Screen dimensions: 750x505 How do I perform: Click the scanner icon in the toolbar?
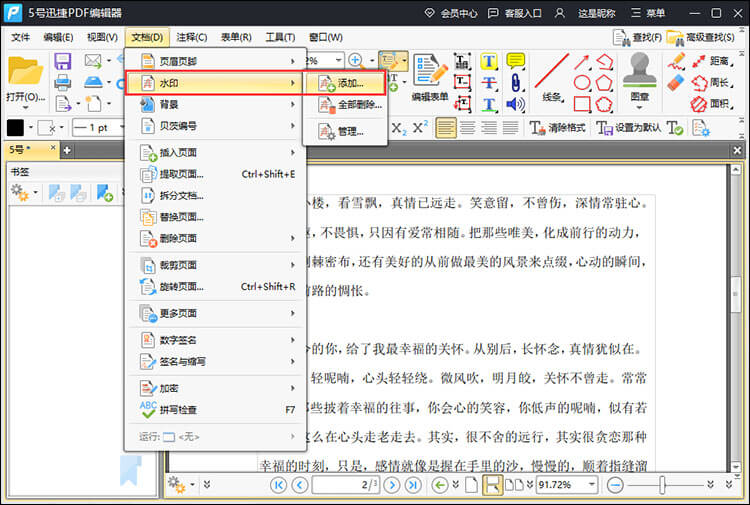point(93,82)
